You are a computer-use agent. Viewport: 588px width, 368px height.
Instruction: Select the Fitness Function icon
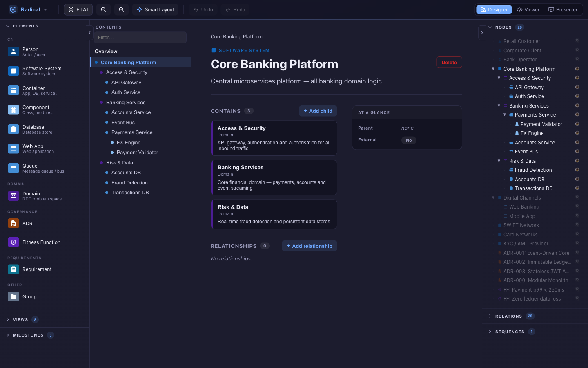point(13,242)
